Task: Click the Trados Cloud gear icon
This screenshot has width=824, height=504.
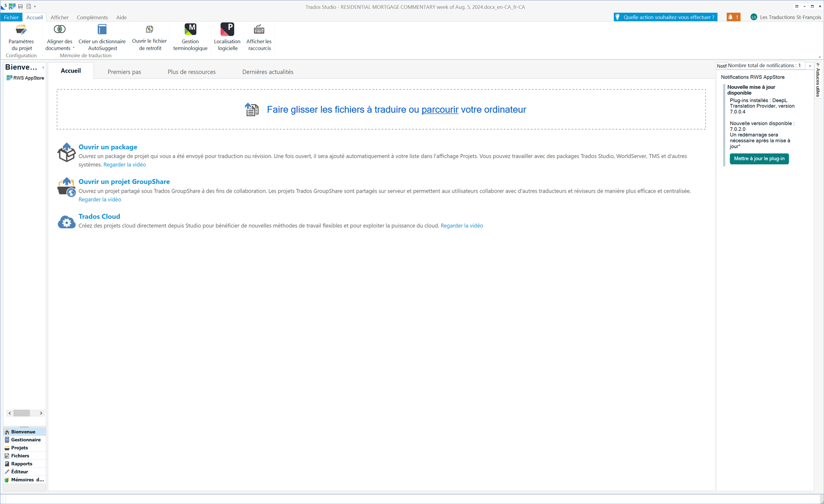Action: (x=66, y=222)
